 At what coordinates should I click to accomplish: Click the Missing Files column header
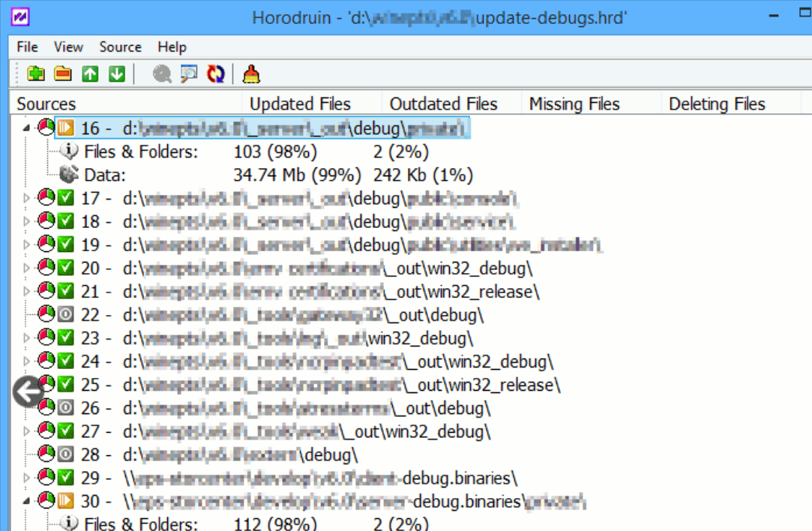(x=574, y=104)
